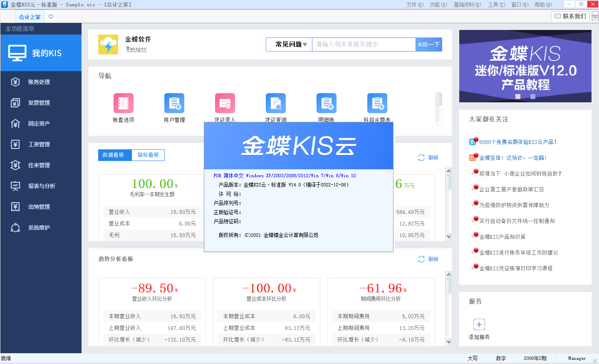Click the 2008年2期 status bar period
The image size is (599, 364).
[x=535, y=358]
